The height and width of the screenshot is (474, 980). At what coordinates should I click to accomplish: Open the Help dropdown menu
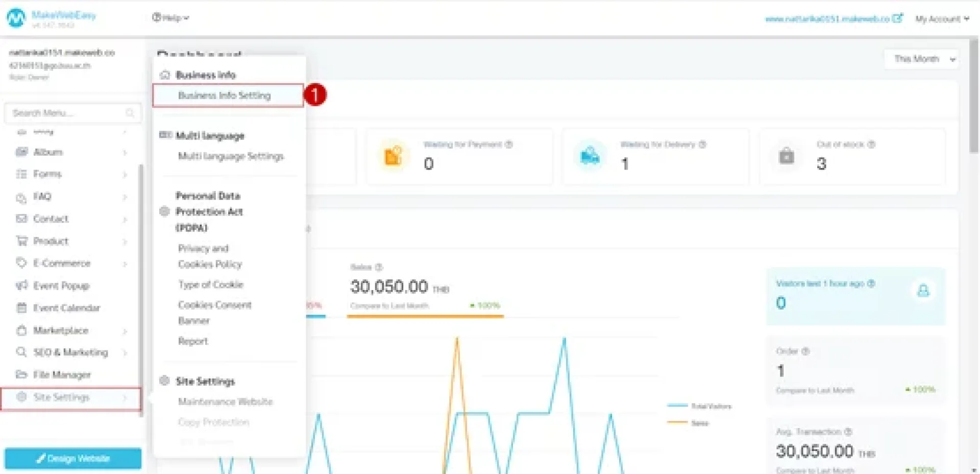(x=170, y=18)
